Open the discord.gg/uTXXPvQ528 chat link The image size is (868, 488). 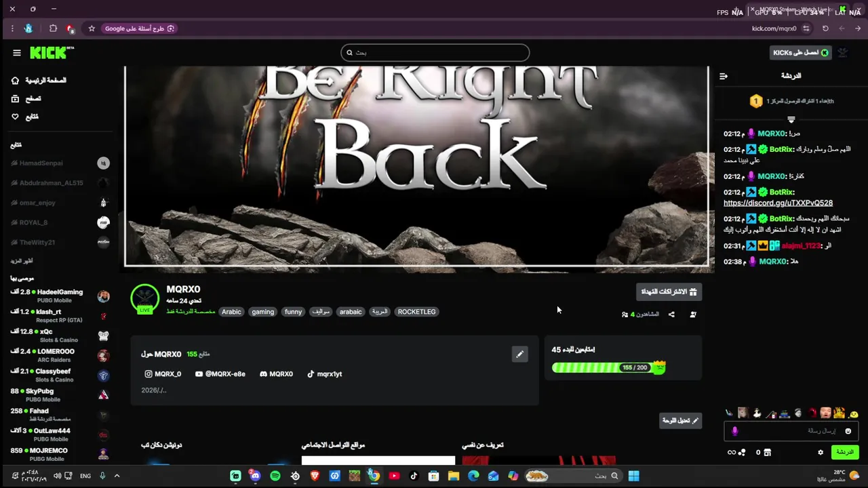(778, 203)
